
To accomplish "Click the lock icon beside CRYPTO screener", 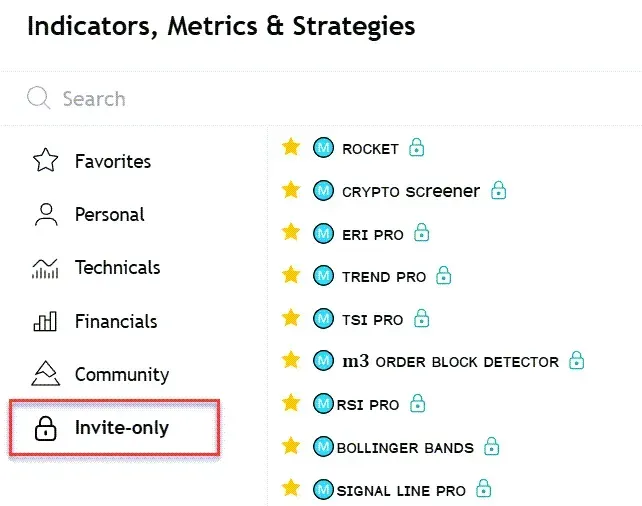I will (x=498, y=190).
